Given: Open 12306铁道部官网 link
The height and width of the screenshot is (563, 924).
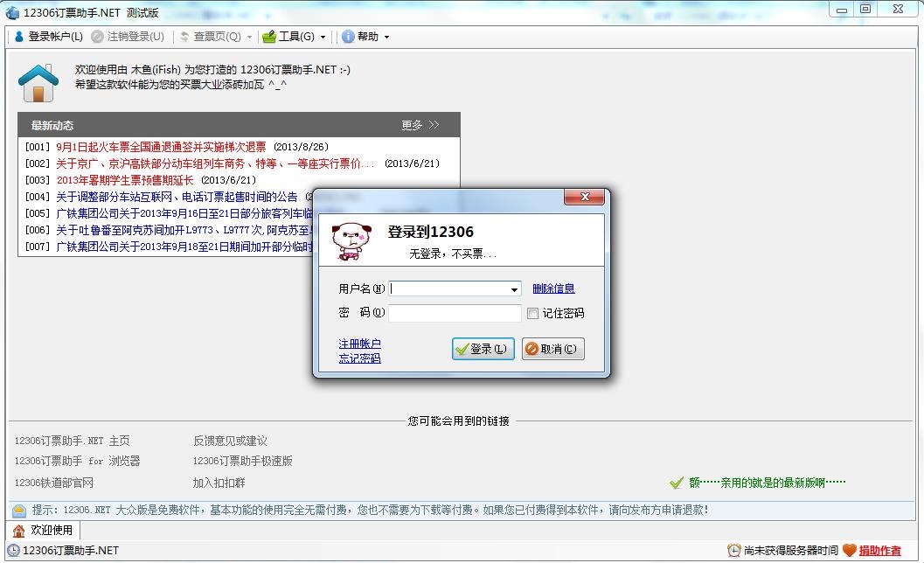Looking at the screenshot, I should click(53, 483).
